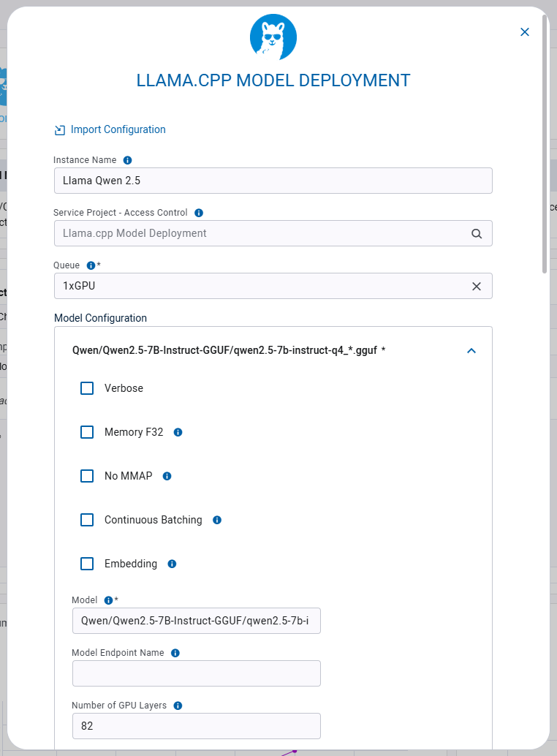This screenshot has height=756, width=557.
Task: Close the Llama.cpp deployment dialog
Action: pos(524,32)
